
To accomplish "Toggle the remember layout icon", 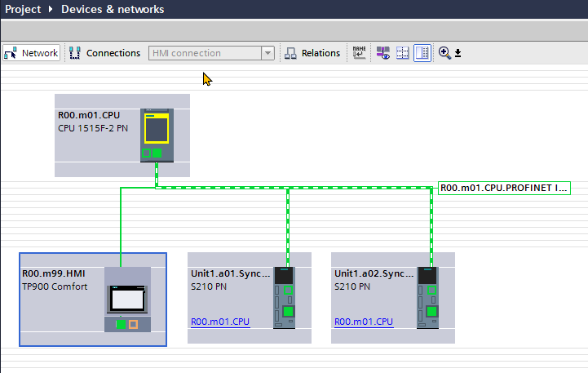I will point(422,53).
